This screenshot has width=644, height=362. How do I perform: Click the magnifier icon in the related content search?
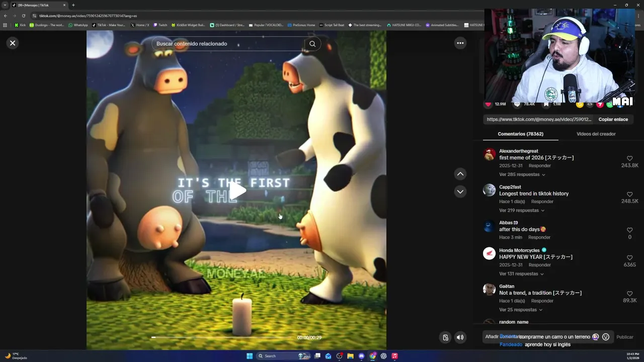pos(312,44)
